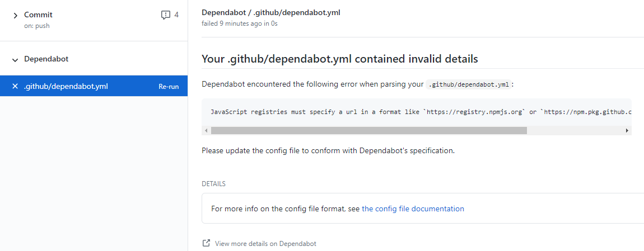Click the page title Dependabot / .github/dependabot.yml
The image size is (644, 251).
tap(270, 12)
